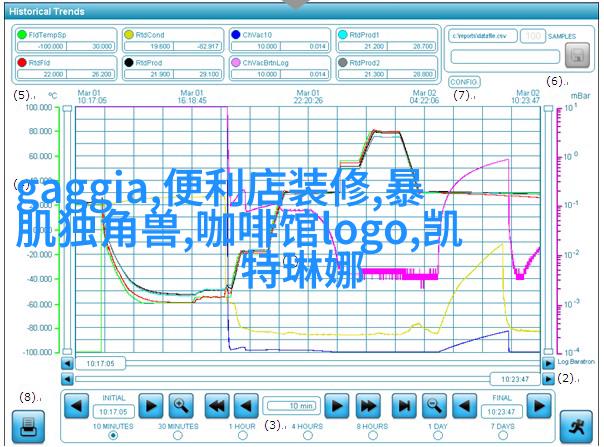The width and height of the screenshot is (604, 447).
Task: Click the zoom in magnifier button
Action: 181,405
